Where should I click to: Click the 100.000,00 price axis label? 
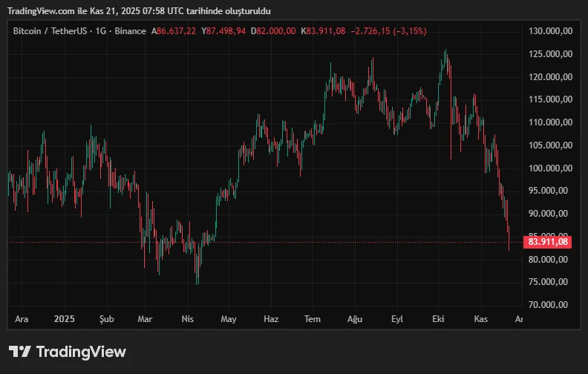tap(549, 168)
